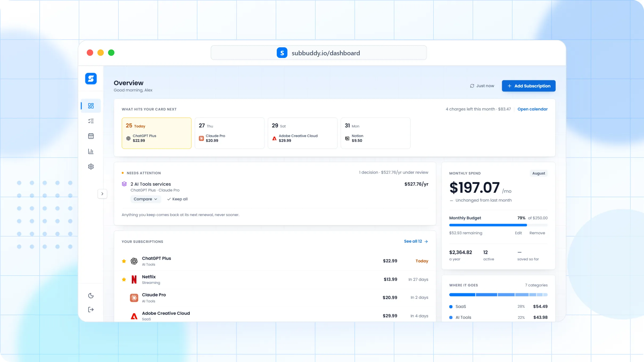The width and height of the screenshot is (644, 362).
Task: Click the Notion icon in the 31 Mon card
Action: point(347,138)
